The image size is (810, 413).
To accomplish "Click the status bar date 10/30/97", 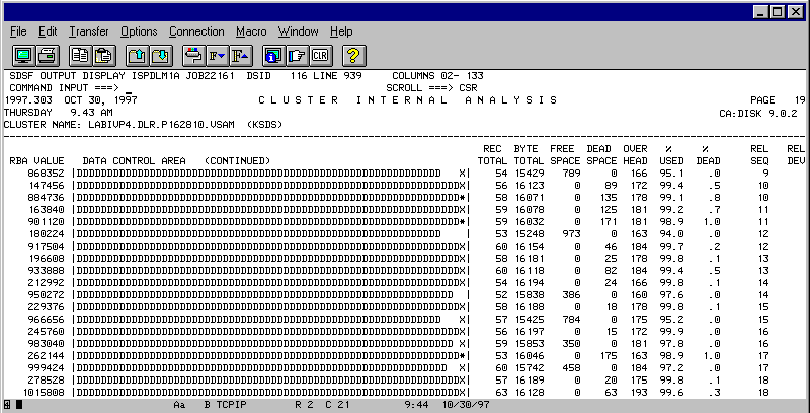I will (x=466, y=405).
